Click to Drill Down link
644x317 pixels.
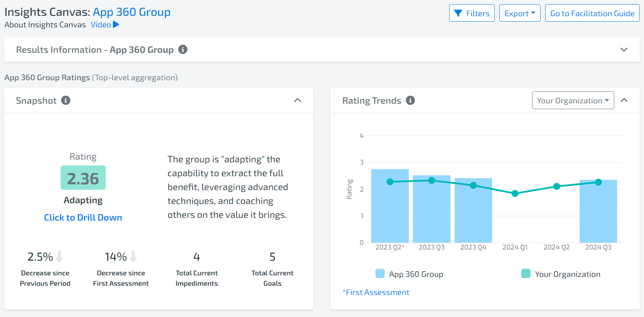point(83,218)
